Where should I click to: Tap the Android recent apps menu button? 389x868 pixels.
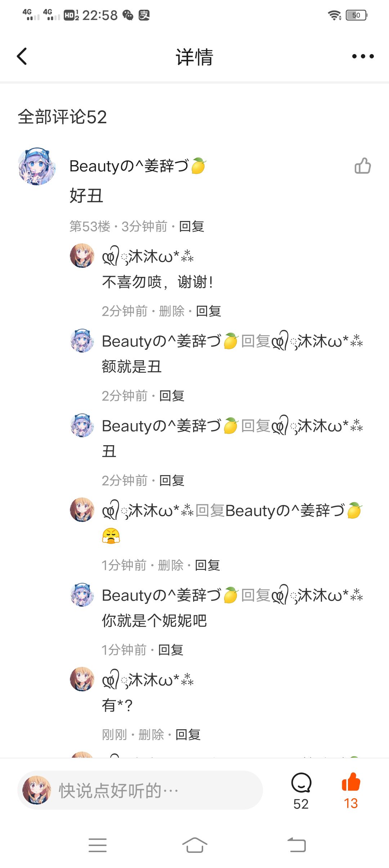click(98, 845)
